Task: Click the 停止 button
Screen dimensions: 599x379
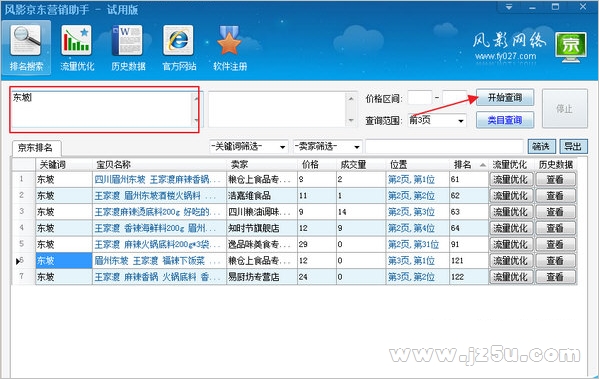Action: pos(565,109)
